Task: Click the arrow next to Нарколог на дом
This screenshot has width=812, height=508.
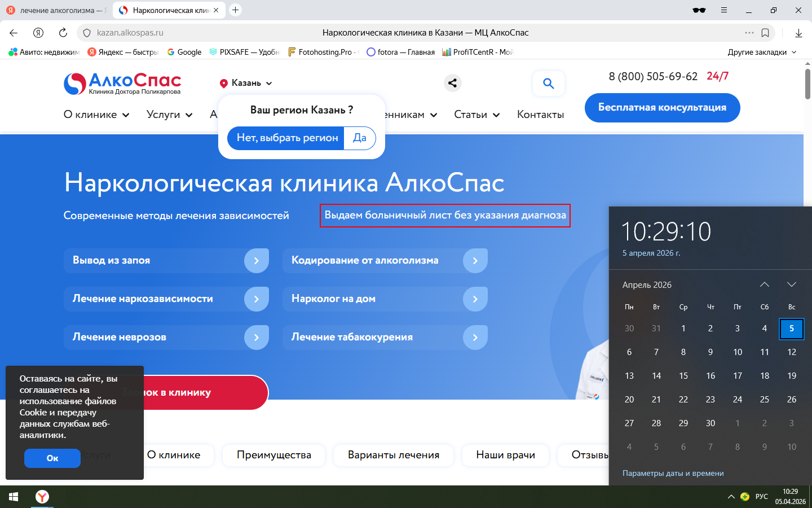Action: [x=475, y=299]
